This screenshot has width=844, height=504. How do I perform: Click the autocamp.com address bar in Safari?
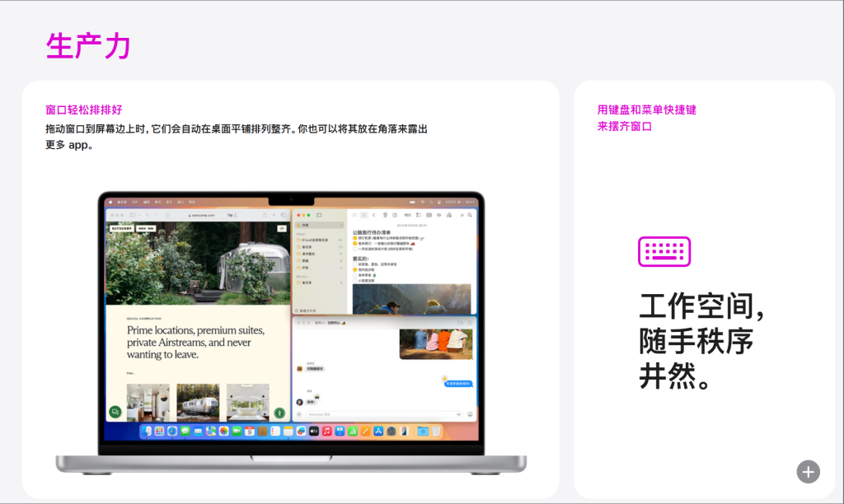(201, 216)
